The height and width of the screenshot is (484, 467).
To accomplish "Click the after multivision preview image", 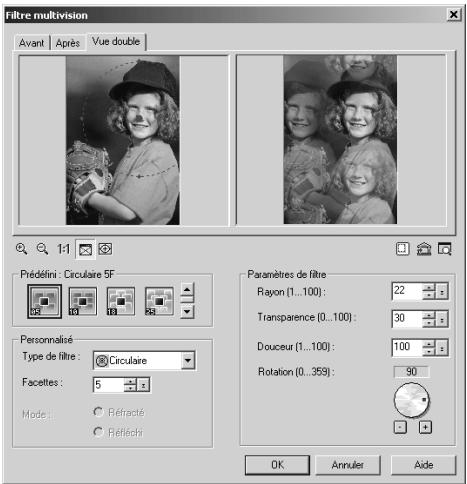I will pyautogui.click(x=340, y=139).
